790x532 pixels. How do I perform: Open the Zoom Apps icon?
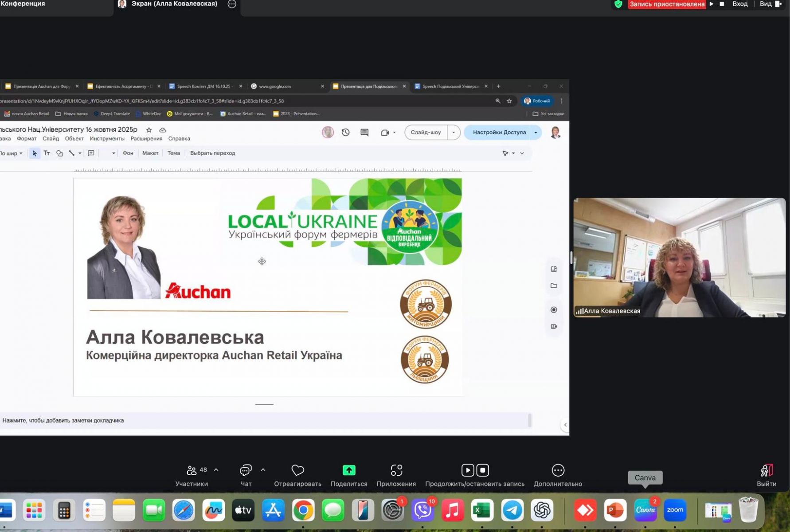click(x=396, y=470)
